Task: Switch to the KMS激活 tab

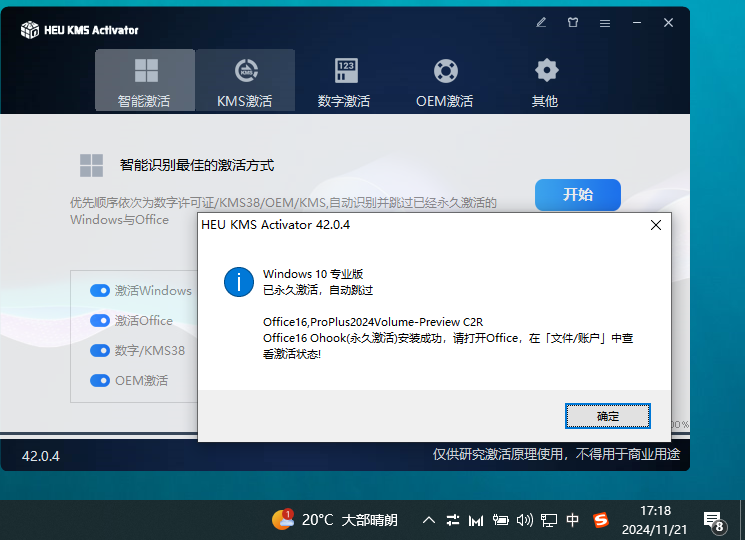Action: 245,80
